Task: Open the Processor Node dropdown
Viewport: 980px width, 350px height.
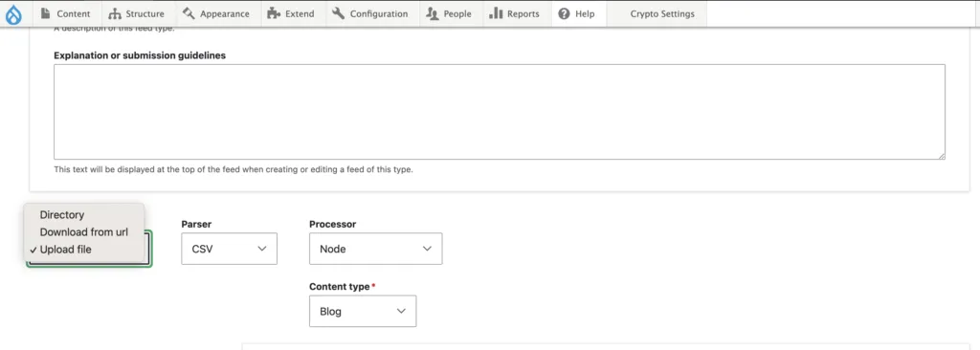Action: [x=375, y=249]
